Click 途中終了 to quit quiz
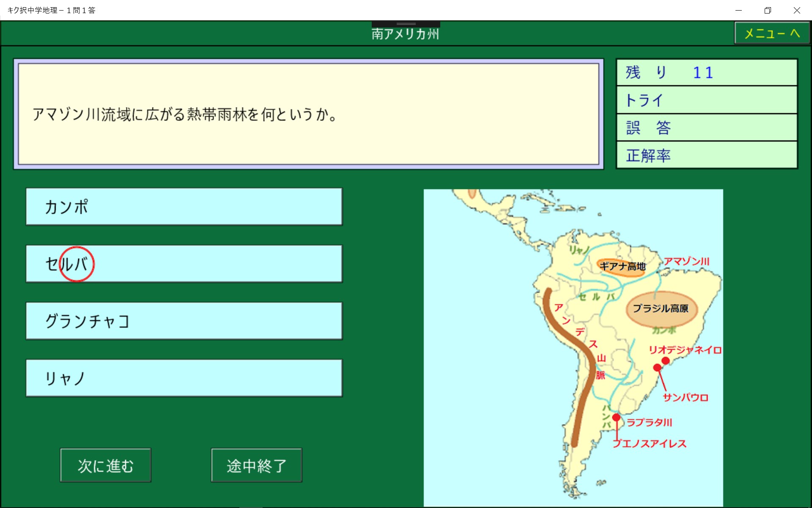 [x=256, y=465]
